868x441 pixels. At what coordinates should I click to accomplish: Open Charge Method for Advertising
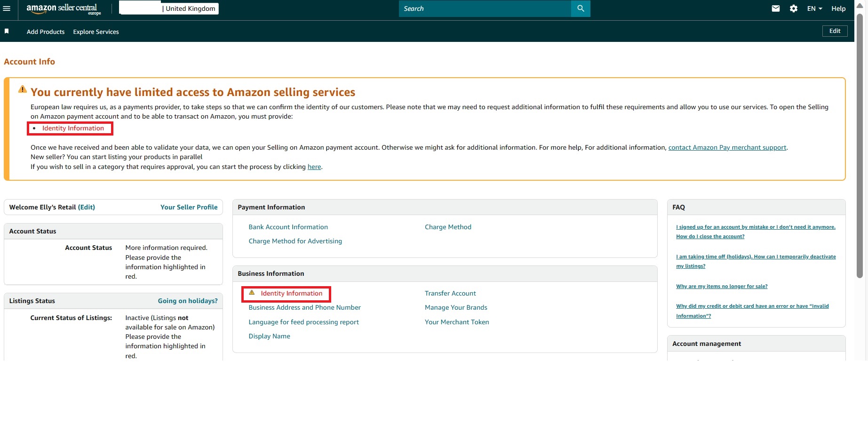[x=295, y=241]
